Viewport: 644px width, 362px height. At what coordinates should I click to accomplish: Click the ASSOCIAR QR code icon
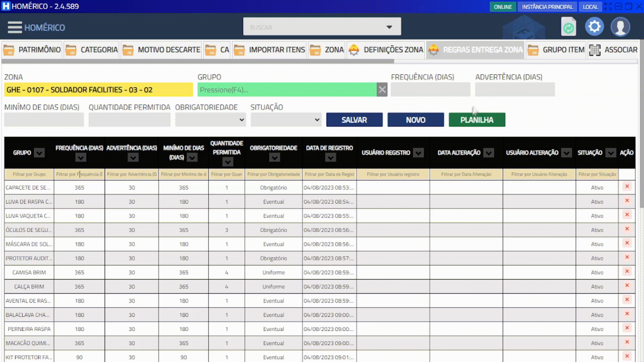(595, 50)
